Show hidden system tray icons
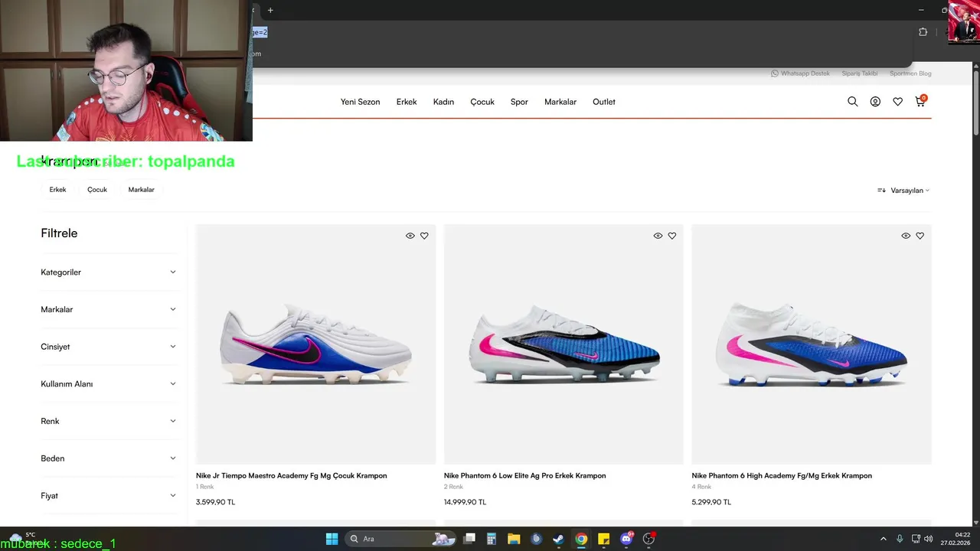This screenshot has width=980, height=551. [x=883, y=539]
